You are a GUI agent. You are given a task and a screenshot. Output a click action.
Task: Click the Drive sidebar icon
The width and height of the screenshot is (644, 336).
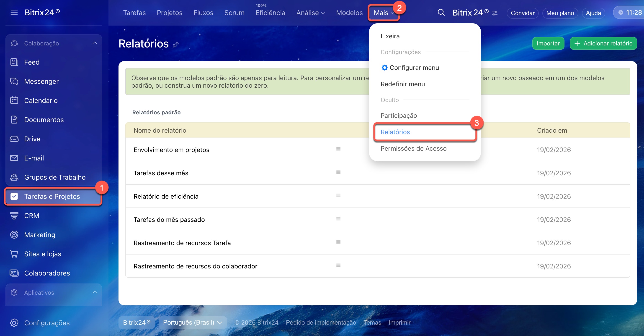point(14,139)
